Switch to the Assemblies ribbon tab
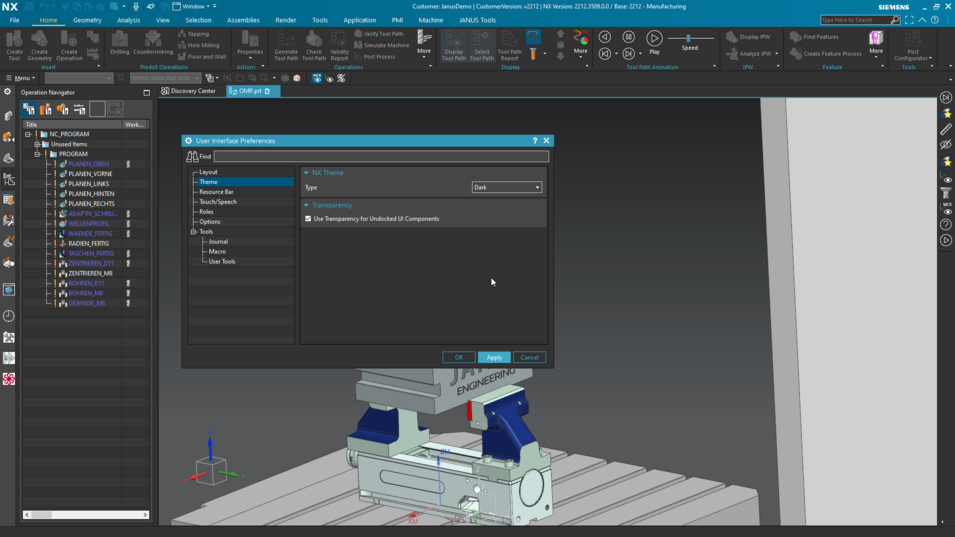Screen dimensions: 955x537 click(243, 20)
